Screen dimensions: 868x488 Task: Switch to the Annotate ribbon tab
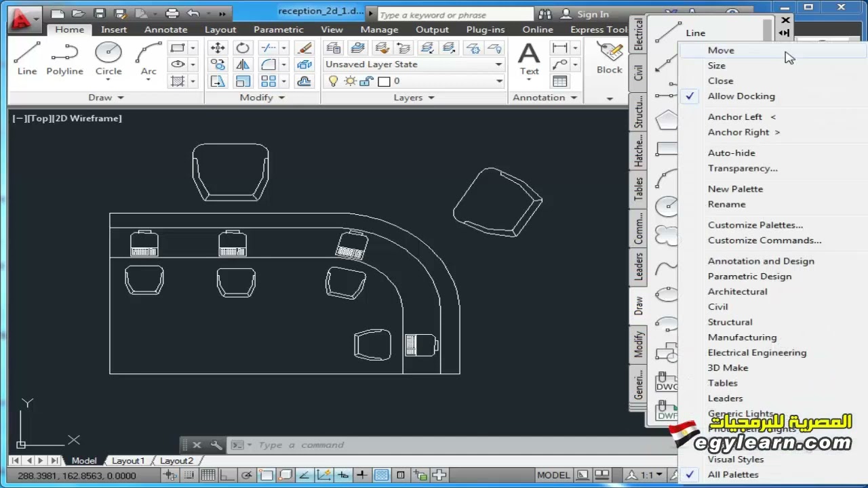click(x=165, y=29)
